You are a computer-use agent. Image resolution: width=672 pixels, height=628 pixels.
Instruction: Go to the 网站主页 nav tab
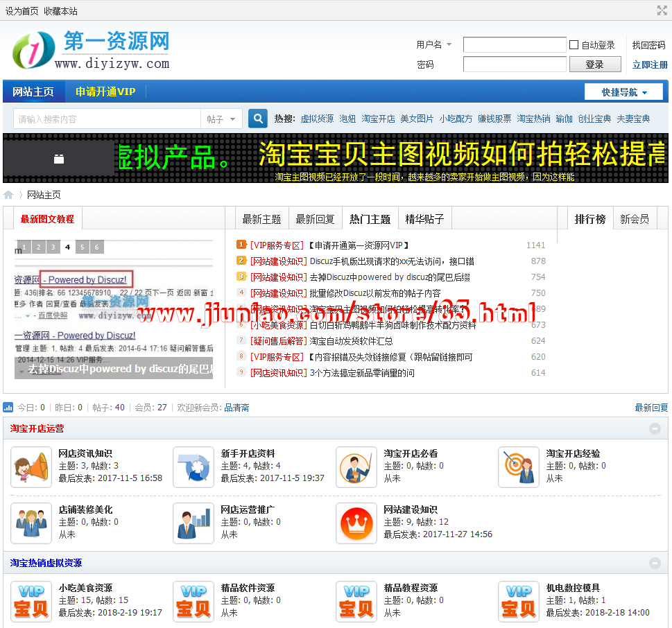(x=33, y=91)
